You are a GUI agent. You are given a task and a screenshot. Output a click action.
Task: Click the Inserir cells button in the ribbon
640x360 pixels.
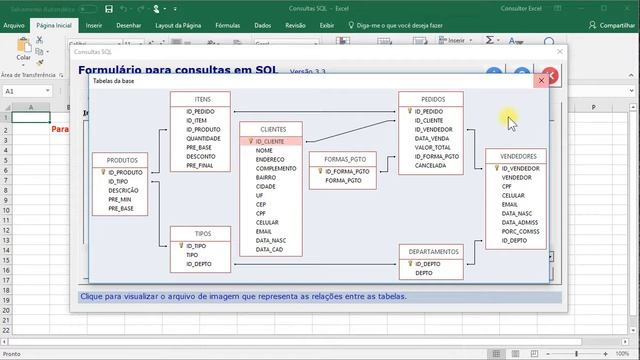coord(452,40)
